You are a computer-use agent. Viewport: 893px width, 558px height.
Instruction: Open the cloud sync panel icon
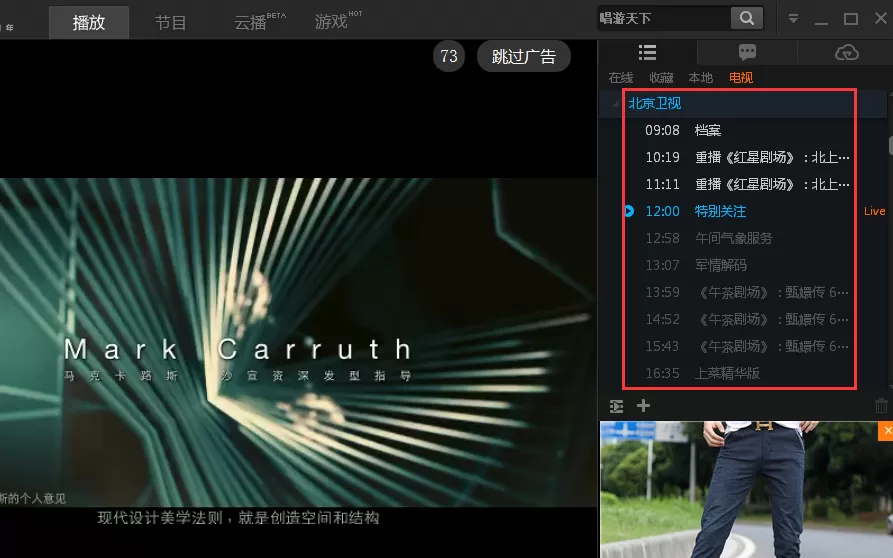click(847, 53)
